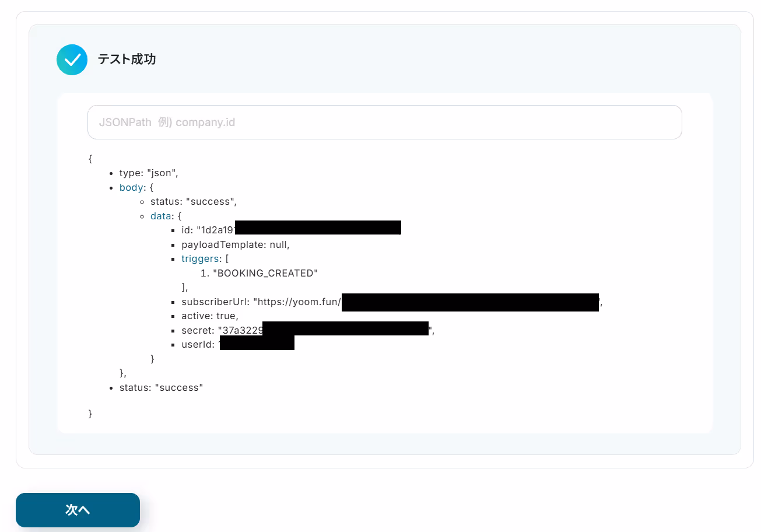This screenshot has width=761, height=532.
Task: Click the subscriberUrl https://yoom.fun/ line
Action: pyautogui.click(x=391, y=302)
